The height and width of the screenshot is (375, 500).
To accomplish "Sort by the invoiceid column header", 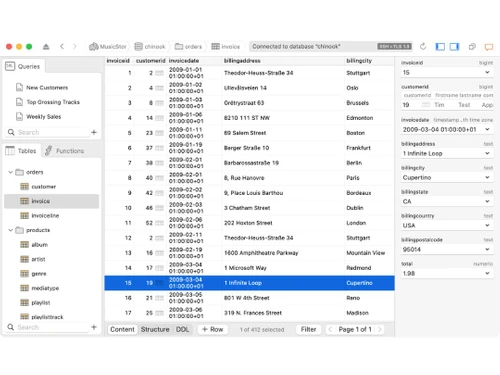I will click(118, 61).
